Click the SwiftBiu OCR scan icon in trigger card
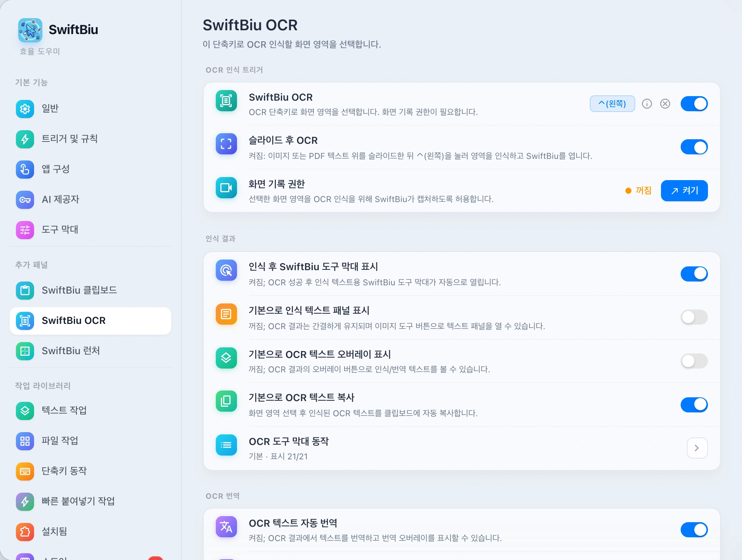742x560 pixels. click(226, 101)
